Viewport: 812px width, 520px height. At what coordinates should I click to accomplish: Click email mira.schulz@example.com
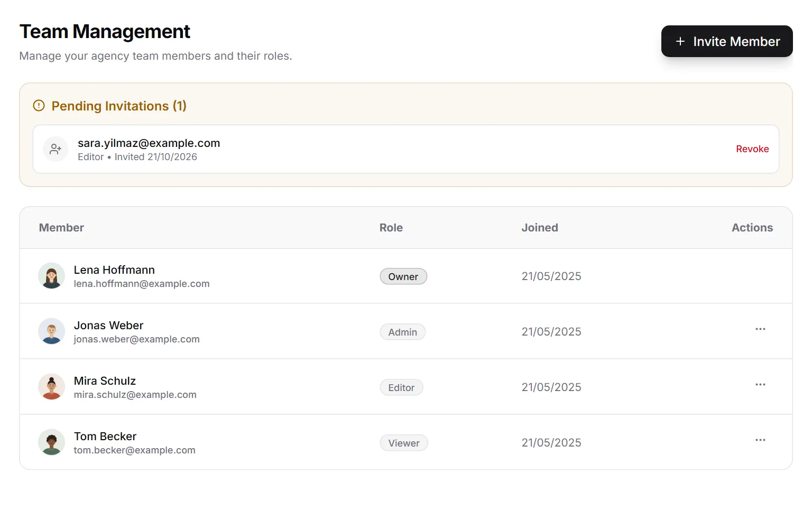(135, 395)
